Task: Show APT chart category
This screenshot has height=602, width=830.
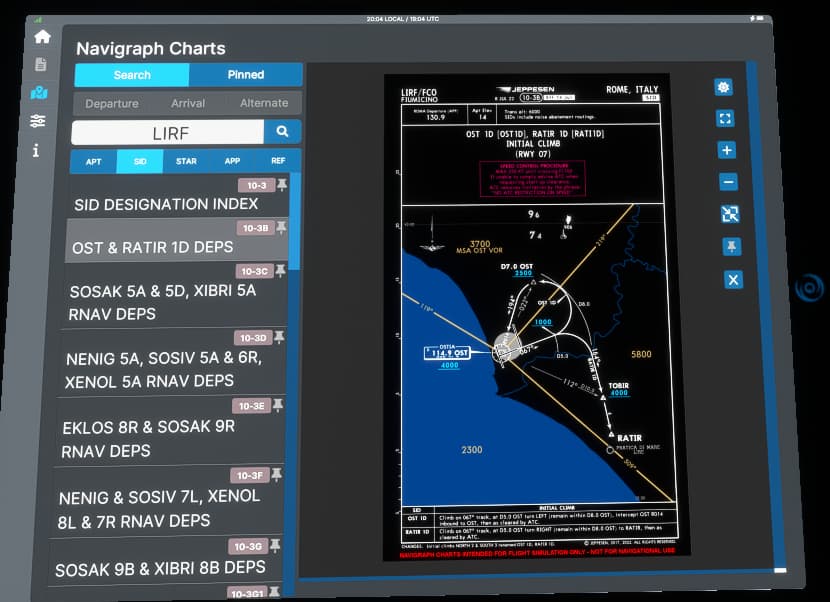Action: (x=93, y=162)
